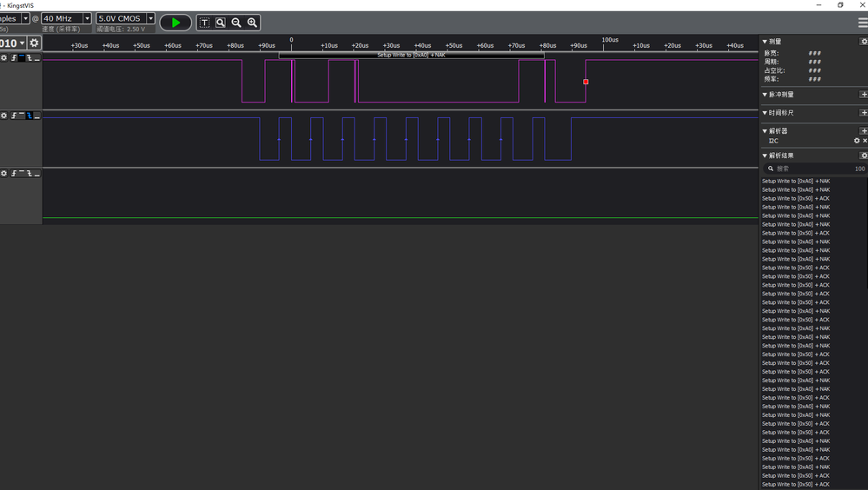Set rising edge trigger on green channel
Image resolution: width=868 pixels, height=490 pixels.
coord(13,173)
